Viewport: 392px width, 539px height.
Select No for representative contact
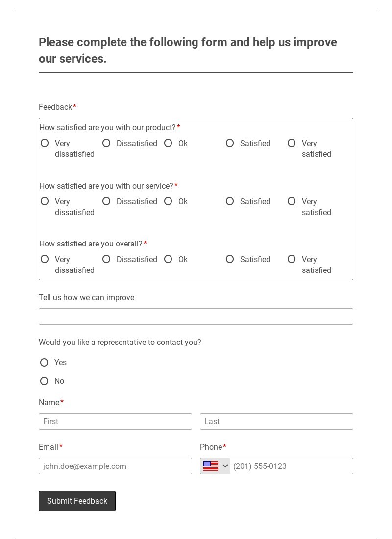point(44,381)
